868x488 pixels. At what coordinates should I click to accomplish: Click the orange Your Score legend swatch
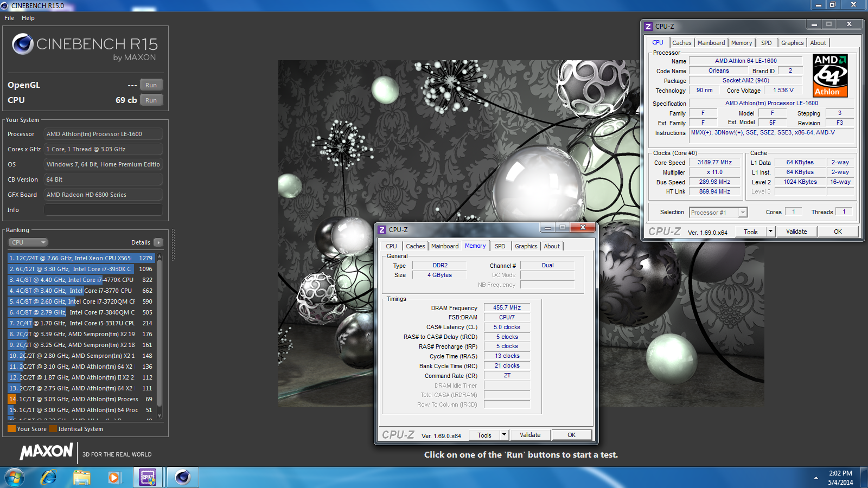(x=11, y=429)
